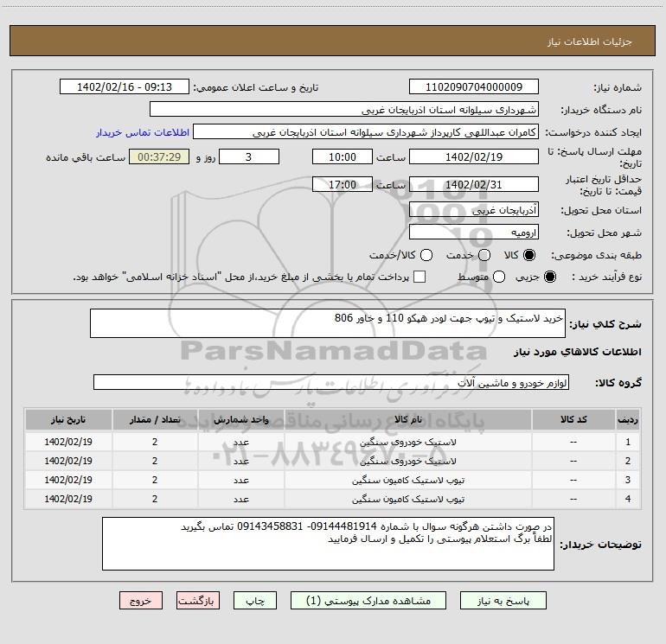This screenshot has height=644, width=666.
Task: Click row 1 item لاستیک خودروی سنگین
Action: (x=407, y=442)
